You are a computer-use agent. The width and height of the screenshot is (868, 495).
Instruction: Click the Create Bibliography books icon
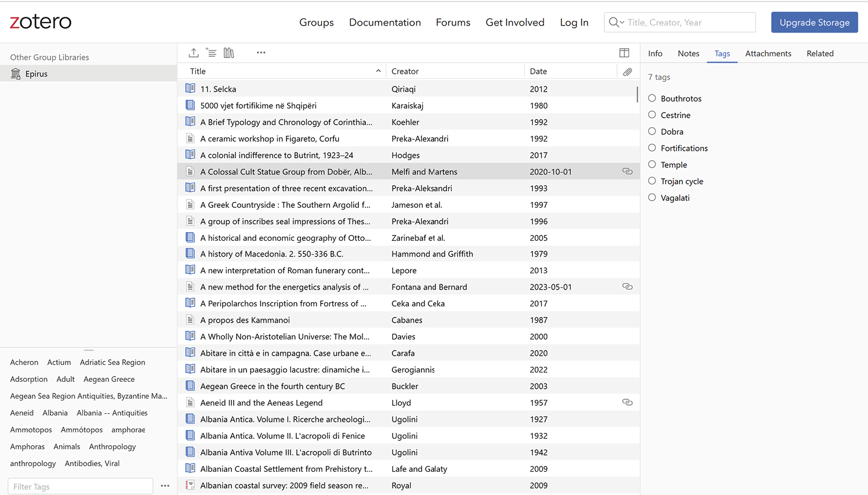pos(229,53)
